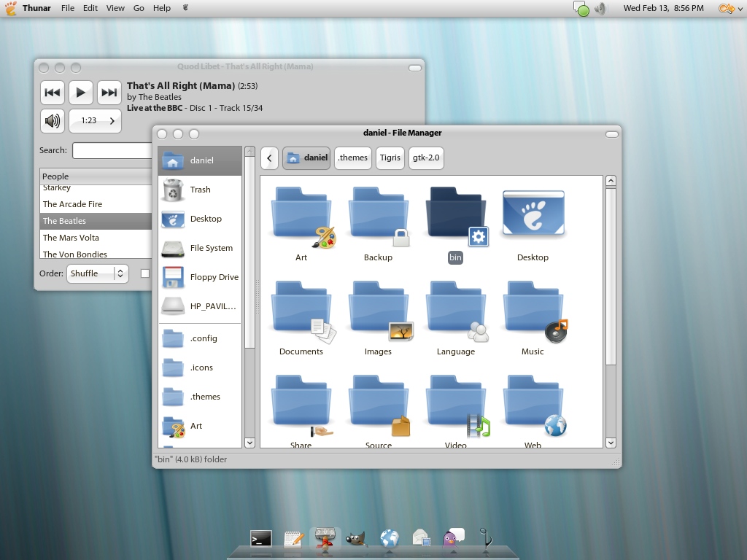Viewport: 747px width, 560px height.
Task: Launch the terminal from the dock
Action: tap(261, 539)
